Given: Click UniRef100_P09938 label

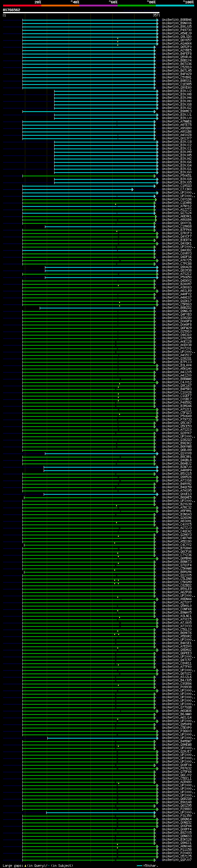Looking at the screenshot, I should coord(177,687).
